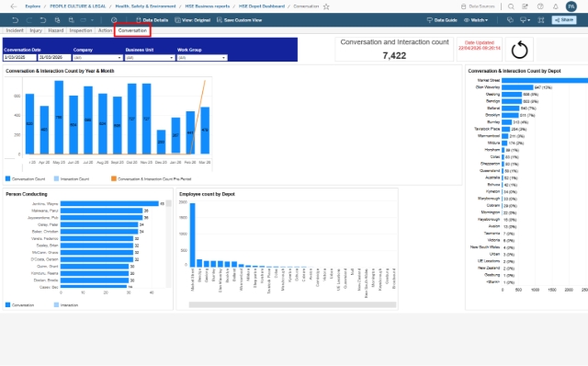
Task: Switch to the Incident tab
Action: click(15, 30)
